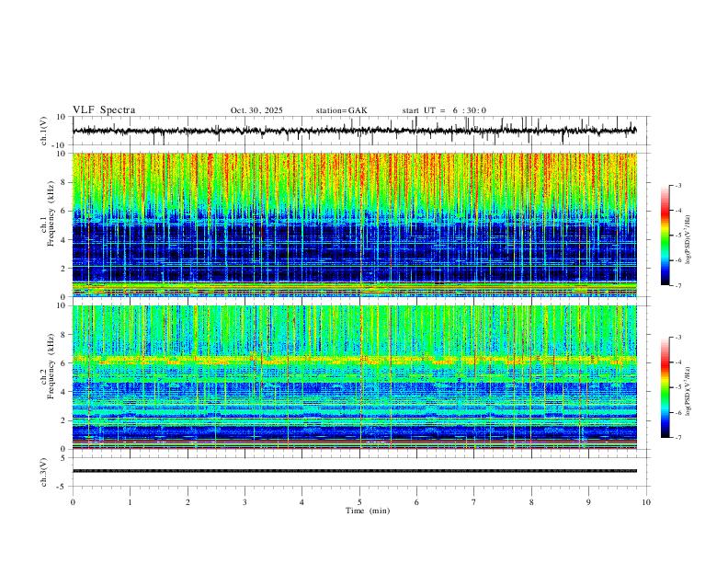Click the "5" tick on ch.3 voltage axis

64,458
